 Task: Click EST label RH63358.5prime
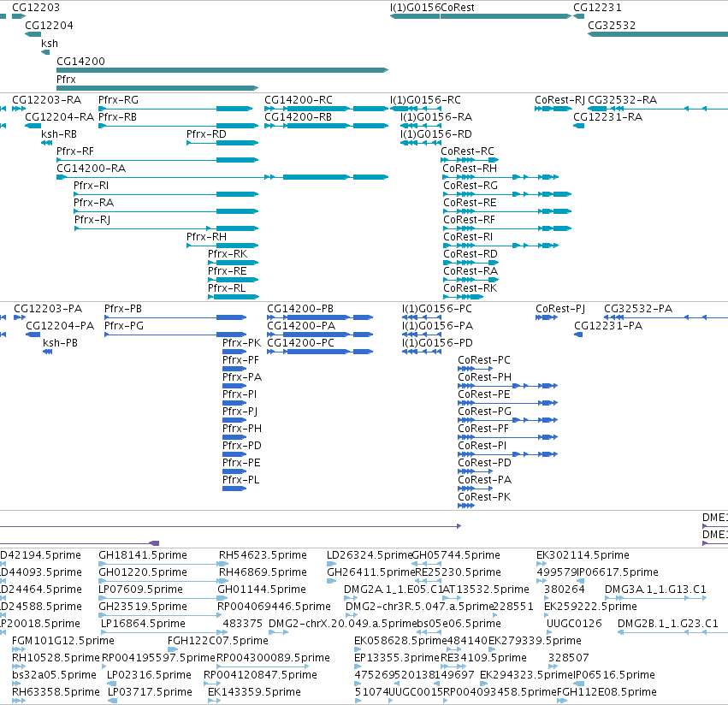(56, 692)
